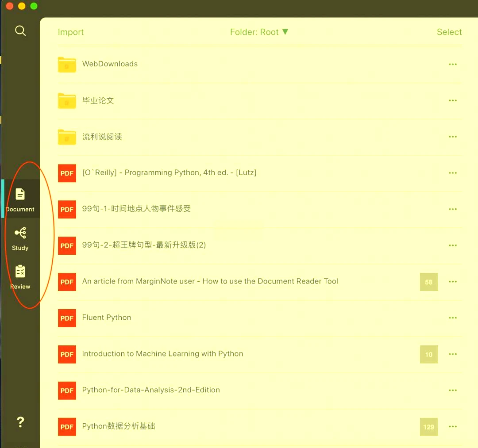Open more options for Fluent Python
This screenshot has height=448, width=478.
(452, 318)
